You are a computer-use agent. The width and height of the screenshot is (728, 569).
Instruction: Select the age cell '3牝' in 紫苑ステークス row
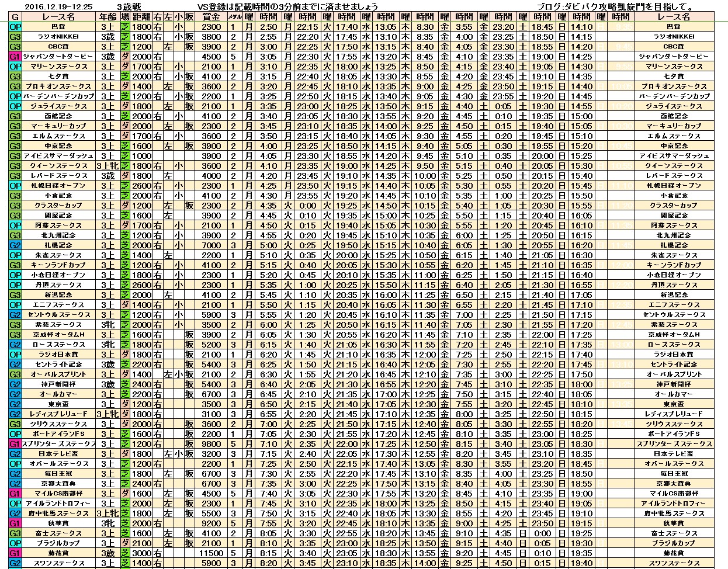[x=108, y=325]
